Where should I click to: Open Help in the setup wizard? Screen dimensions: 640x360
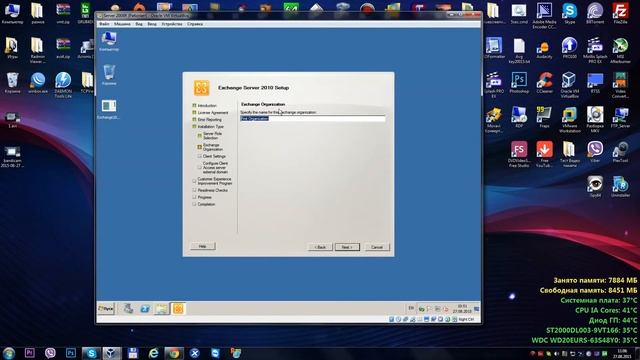point(202,246)
